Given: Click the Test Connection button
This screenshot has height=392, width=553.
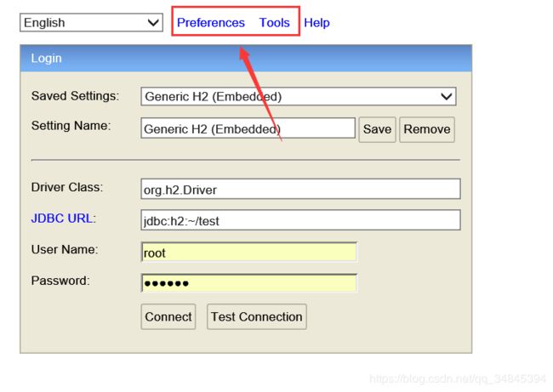Looking at the screenshot, I should click(x=257, y=316).
